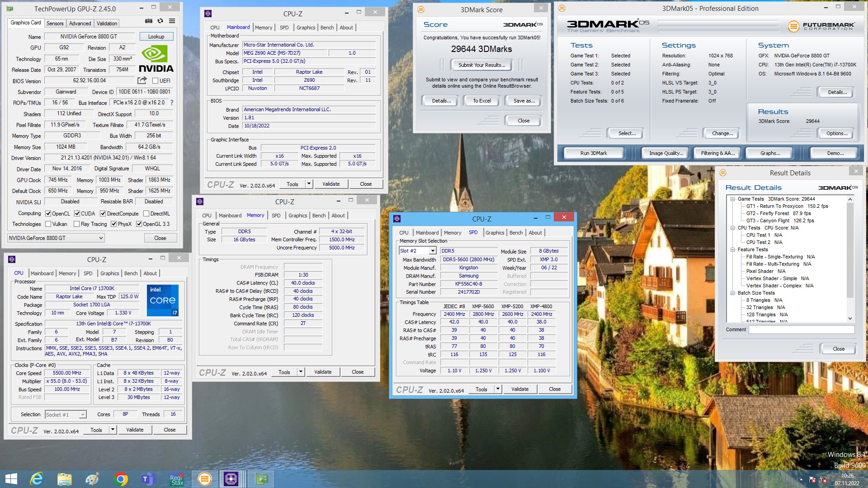
Task: Open Paint from the taskbar
Action: click(x=92, y=479)
